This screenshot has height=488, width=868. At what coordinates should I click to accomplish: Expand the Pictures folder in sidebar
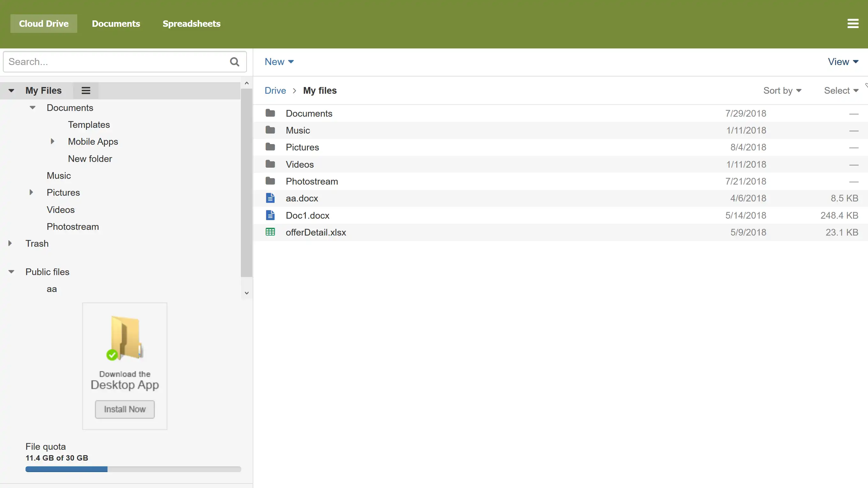(x=31, y=193)
